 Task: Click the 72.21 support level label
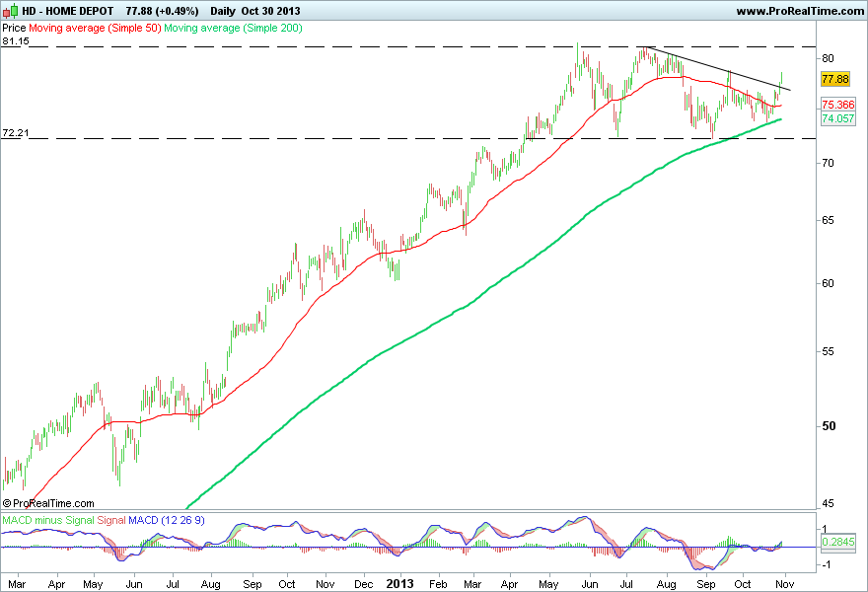point(16,133)
